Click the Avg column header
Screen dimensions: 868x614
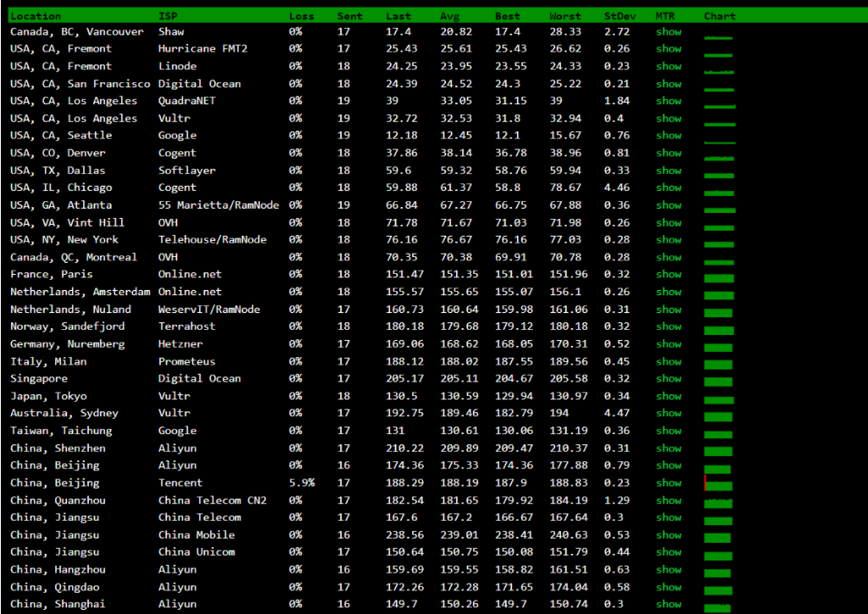[449, 15]
